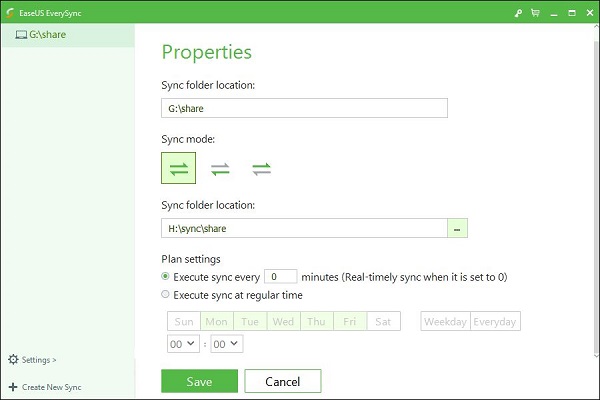
Task: Open the shopping cart purchase icon
Action: point(535,13)
